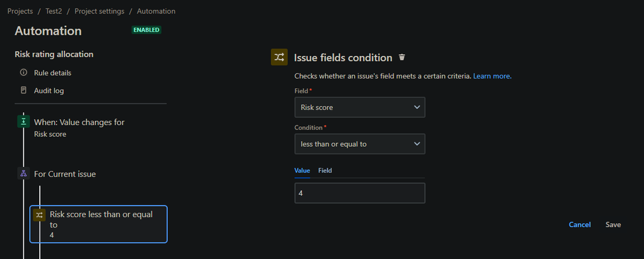This screenshot has width=644, height=259.
Task: Open the Risk score field dropdown
Action: click(360, 108)
